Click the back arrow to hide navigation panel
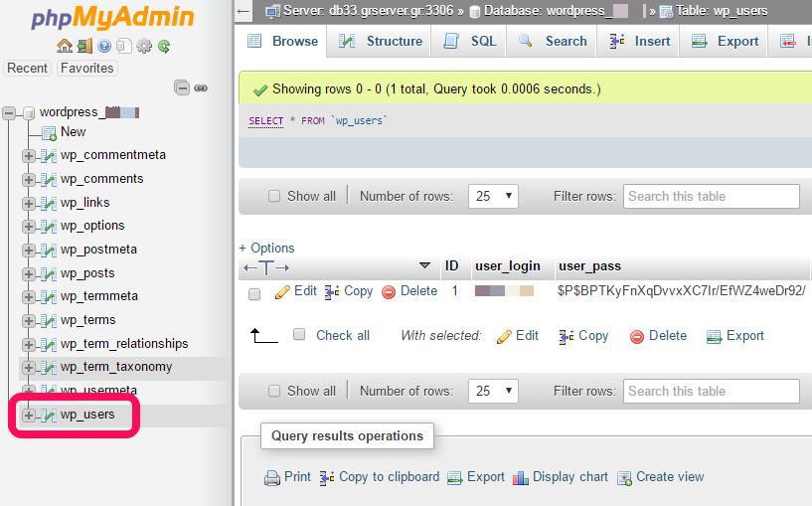812x506 pixels. pyautogui.click(x=243, y=11)
